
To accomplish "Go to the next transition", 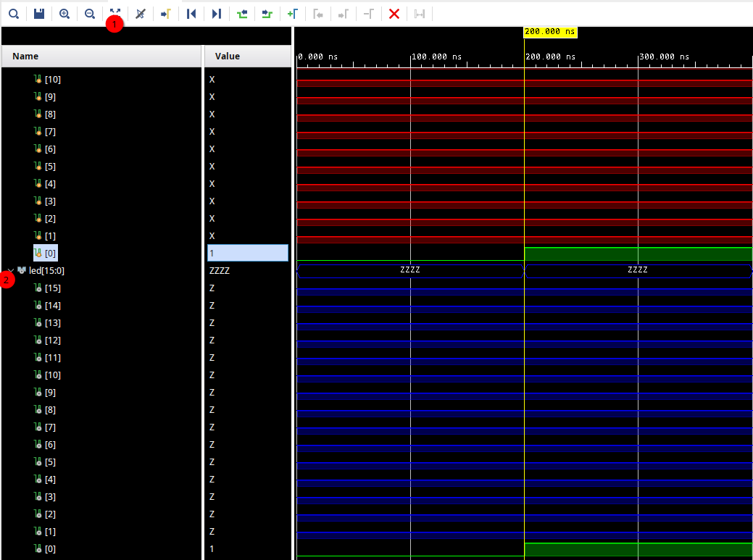I will point(267,14).
